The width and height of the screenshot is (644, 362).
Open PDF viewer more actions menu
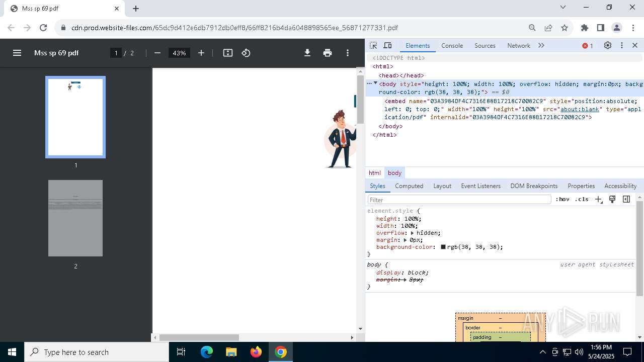[x=348, y=53]
